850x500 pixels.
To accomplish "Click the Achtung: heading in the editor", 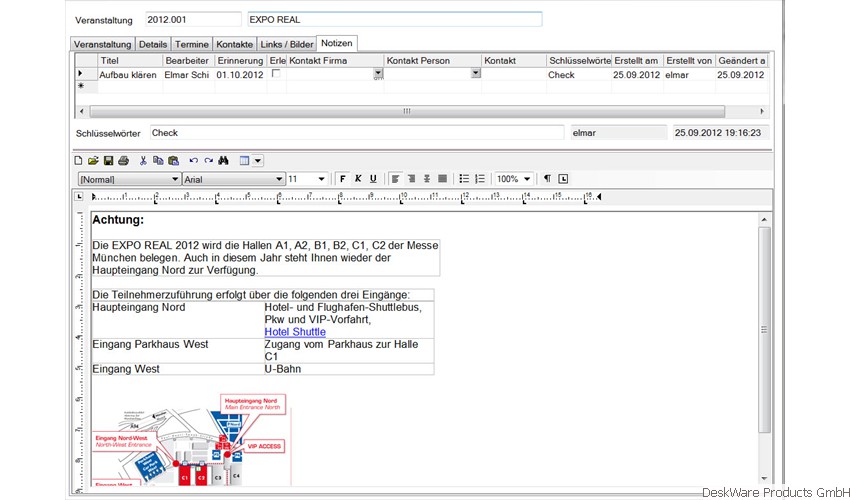I will click(118, 220).
